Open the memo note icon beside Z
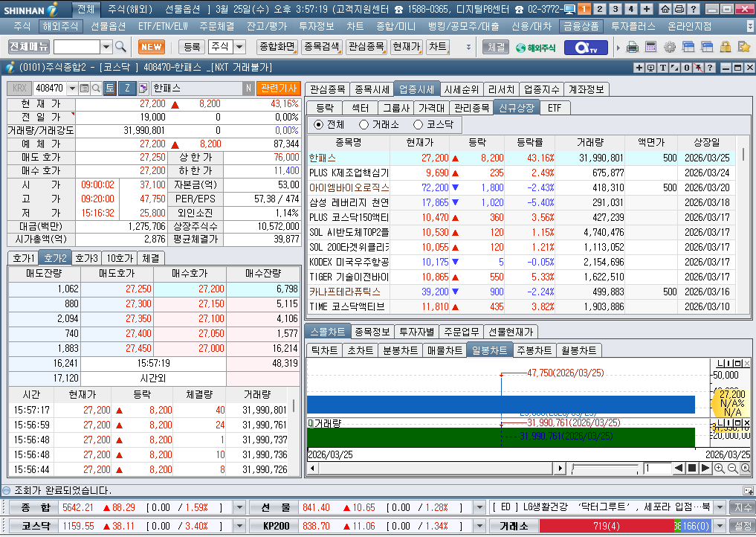 (143, 89)
